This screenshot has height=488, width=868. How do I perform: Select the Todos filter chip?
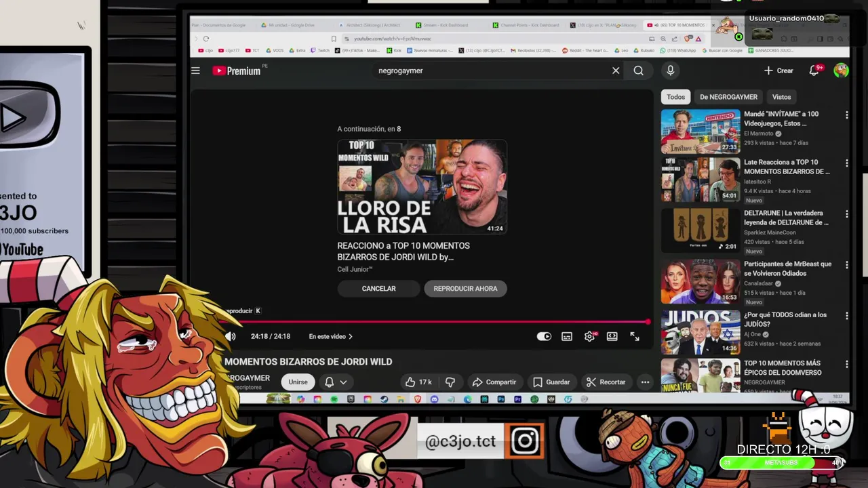(675, 97)
